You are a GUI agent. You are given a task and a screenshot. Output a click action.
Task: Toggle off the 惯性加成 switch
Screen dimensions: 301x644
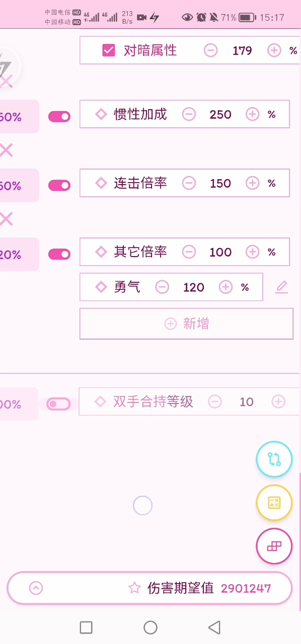tap(59, 117)
